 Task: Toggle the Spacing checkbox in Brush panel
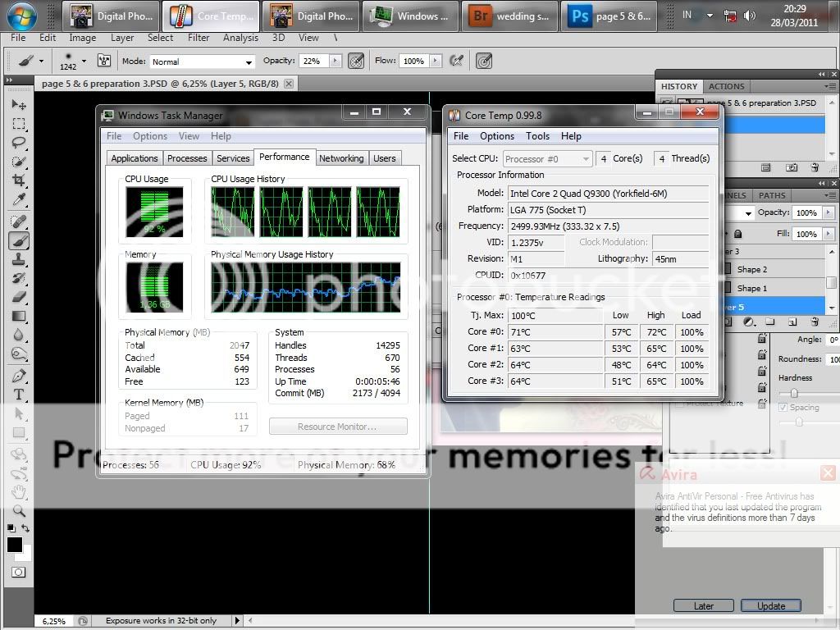click(x=783, y=408)
